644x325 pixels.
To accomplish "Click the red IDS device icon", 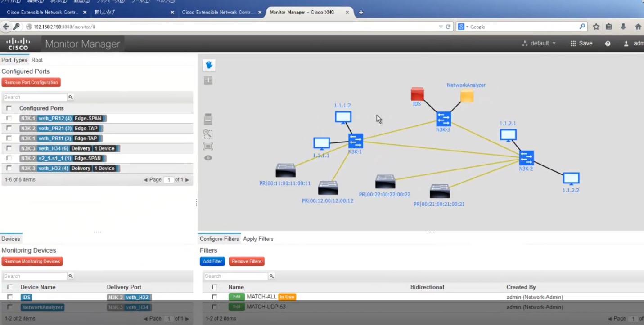I will pos(417,94).
